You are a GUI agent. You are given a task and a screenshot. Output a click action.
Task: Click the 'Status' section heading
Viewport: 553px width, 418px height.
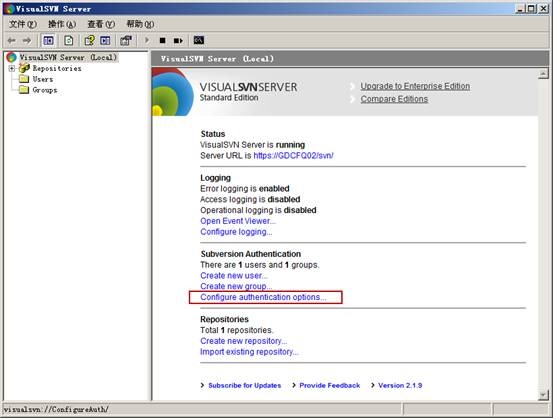coord(213,134)
